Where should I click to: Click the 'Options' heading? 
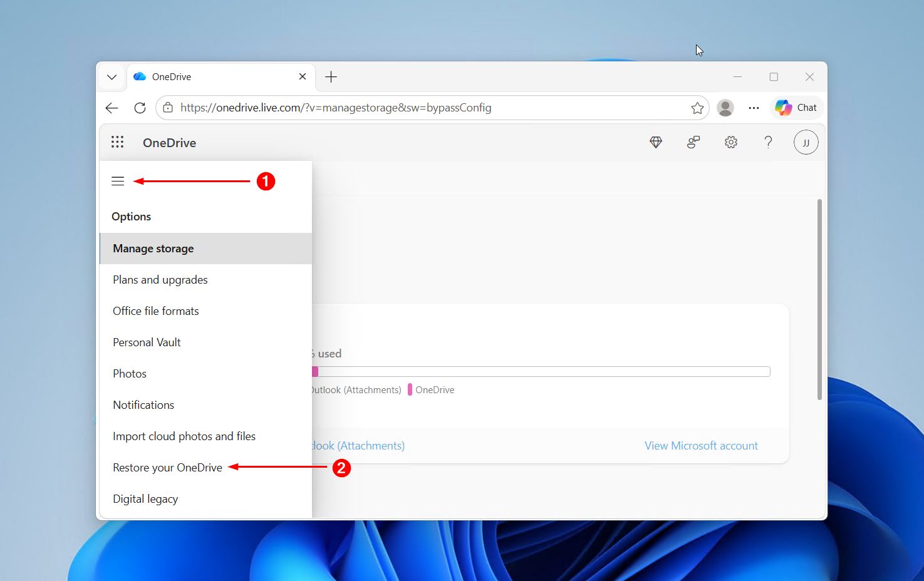tap(131, 217)
